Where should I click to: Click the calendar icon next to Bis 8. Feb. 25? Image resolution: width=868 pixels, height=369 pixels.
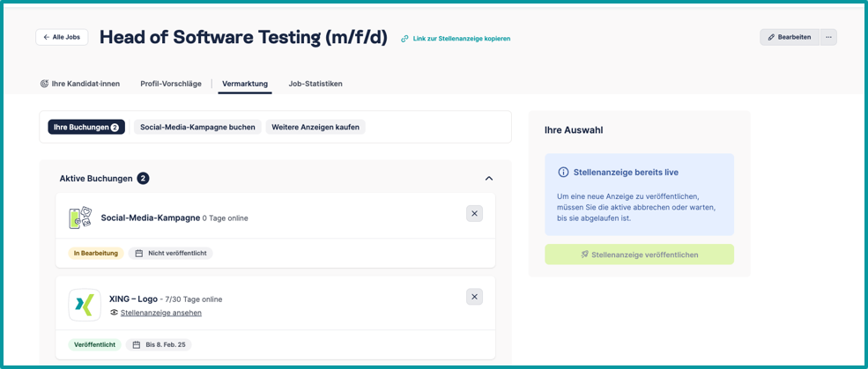(137, 345)
